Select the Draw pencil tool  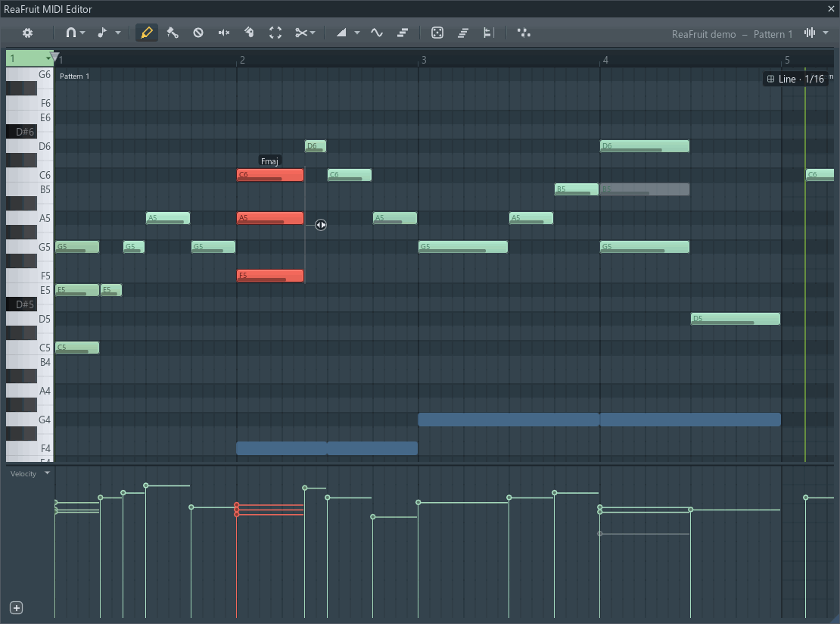(x=146, y=33)
